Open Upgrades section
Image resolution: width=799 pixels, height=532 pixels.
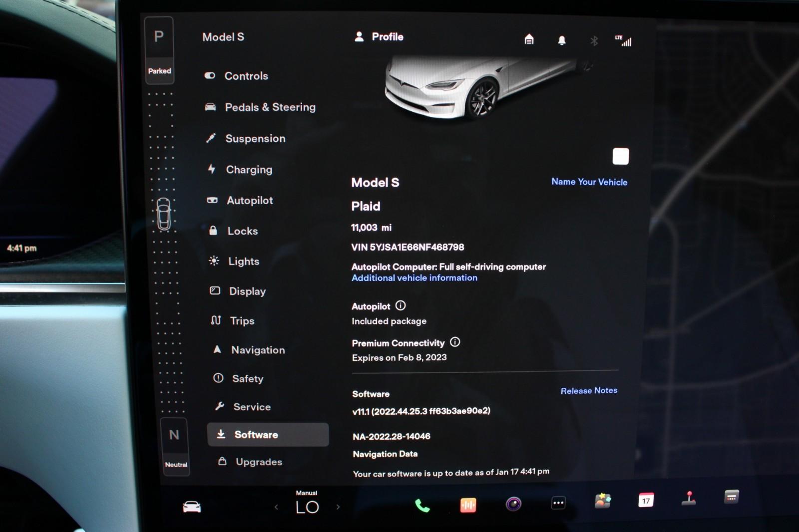[x=250, y=462]
